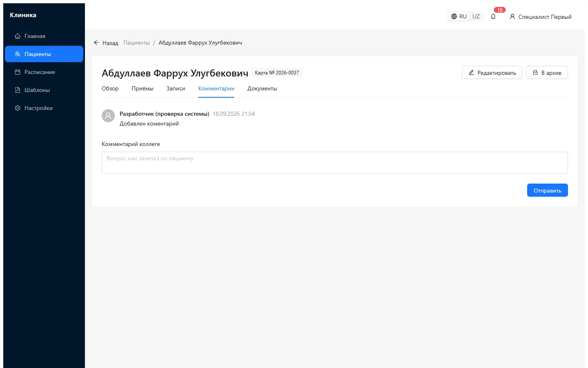This screenshot has height=368, width=588.
Task: Click the document icon beside Шаблоны
Action: [x=18, y=90]
